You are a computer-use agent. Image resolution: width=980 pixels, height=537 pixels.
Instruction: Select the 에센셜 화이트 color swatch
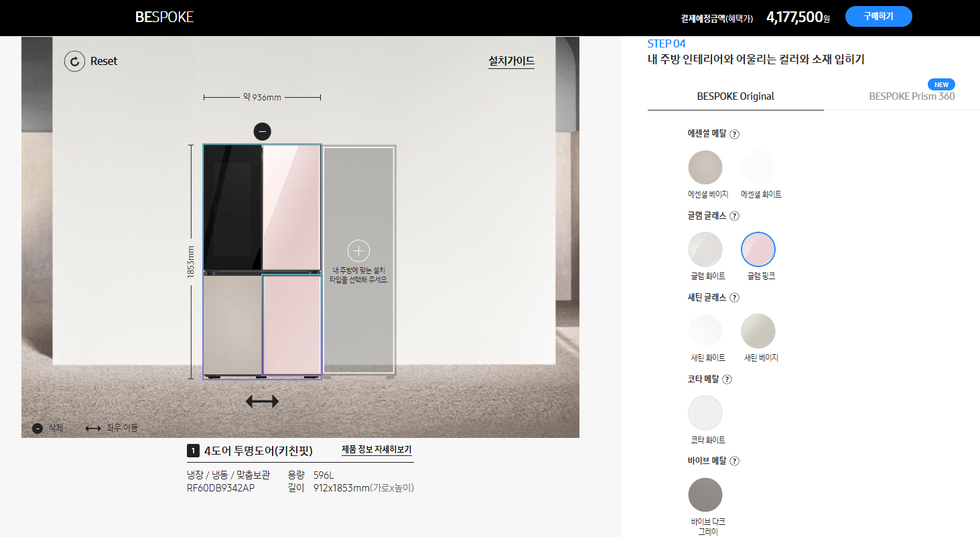click(758, 167)
